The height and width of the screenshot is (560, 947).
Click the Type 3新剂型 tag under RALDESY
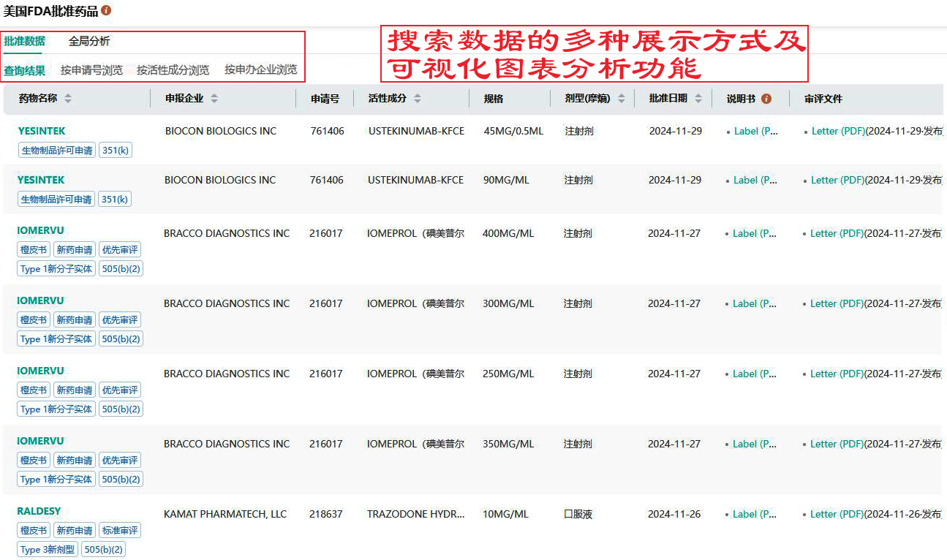pos(48,550)
